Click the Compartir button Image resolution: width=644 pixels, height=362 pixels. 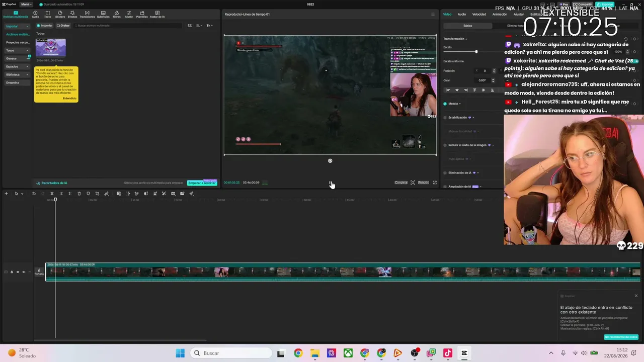point(583,4)
